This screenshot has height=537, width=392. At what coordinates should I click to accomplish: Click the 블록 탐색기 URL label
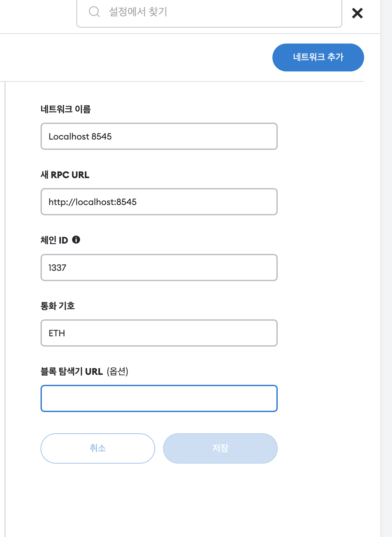coord(71,371)
